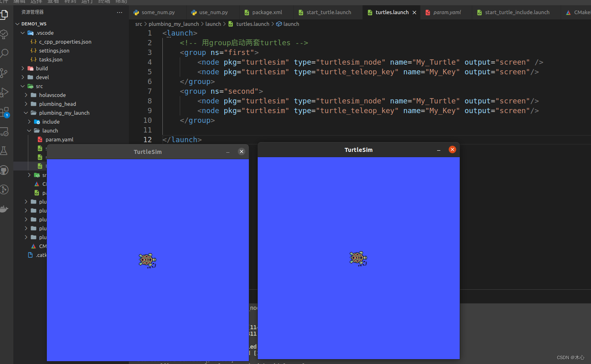Click the explorer panel more actions ellipsis
This screenshot has width=591, height=364.
click(x=120, y=13)
